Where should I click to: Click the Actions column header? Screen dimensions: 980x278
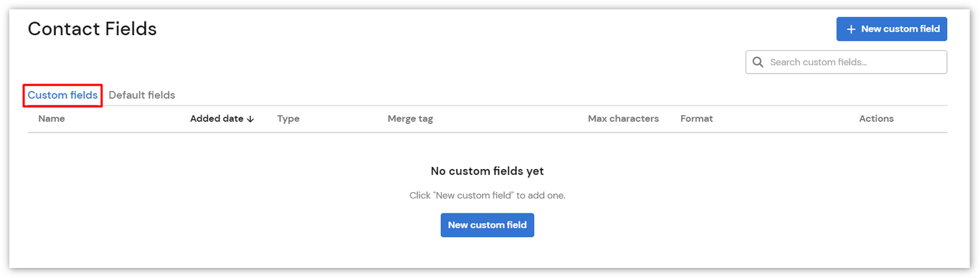pos(876,119)
